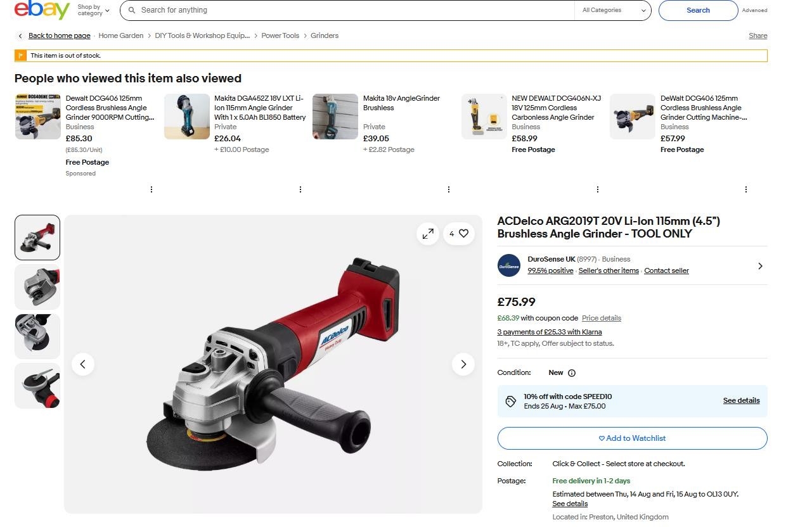Open See details for SPEED10 coupon
This screenshot has height=527, width=812.
point(741,400)
